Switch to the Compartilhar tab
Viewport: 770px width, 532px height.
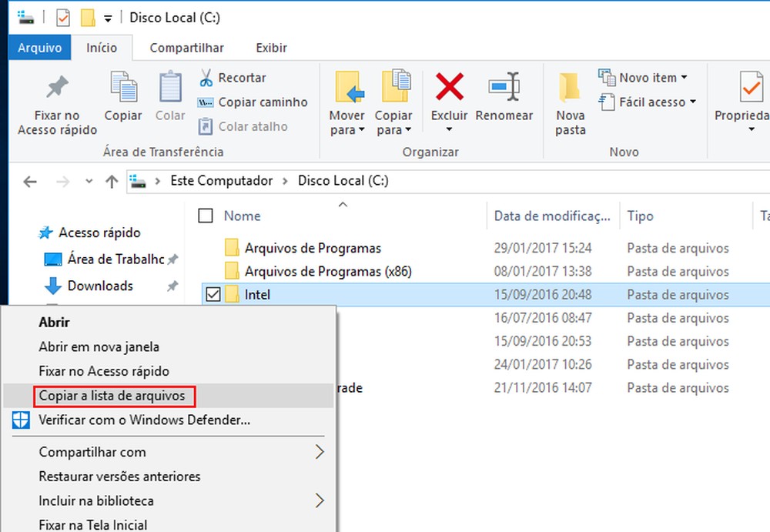[x=186, y=48]
